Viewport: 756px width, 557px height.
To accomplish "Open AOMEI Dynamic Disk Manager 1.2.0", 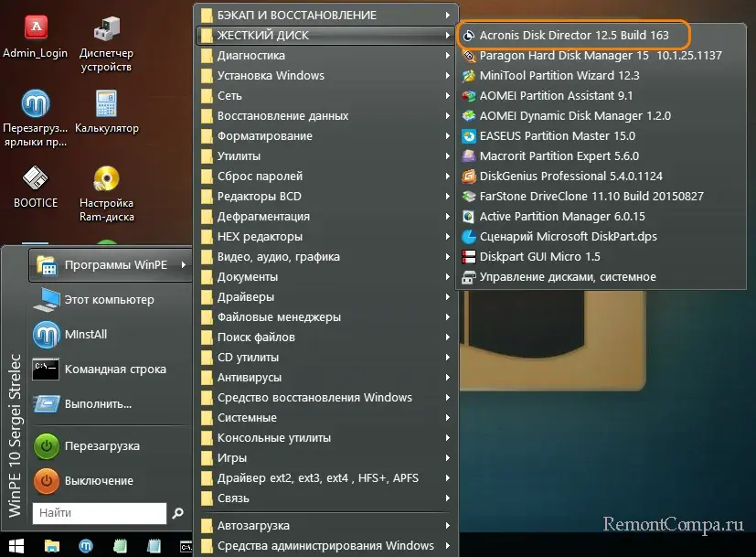I will pos(601,116).
